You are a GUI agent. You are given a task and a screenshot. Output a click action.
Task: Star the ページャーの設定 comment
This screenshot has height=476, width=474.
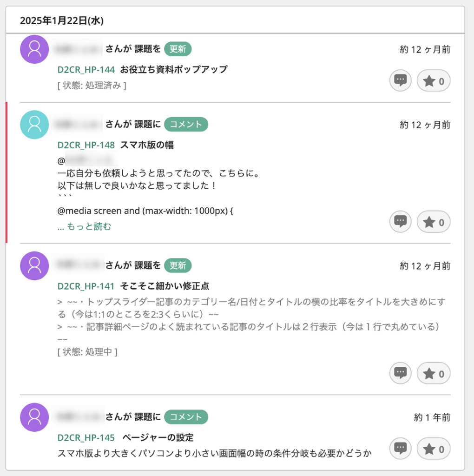pyautogui.click(x=434, y=449)
